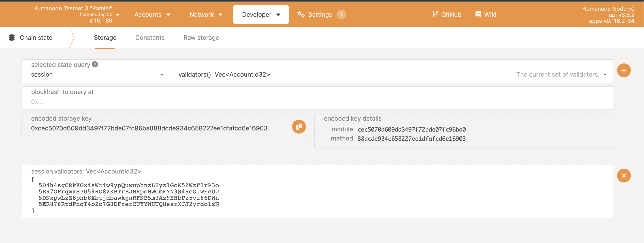Image resolution: width=644 pixels, height=243 pixels.
Task: Open the validators() method dropdown
Action: (x=392, y=74)
